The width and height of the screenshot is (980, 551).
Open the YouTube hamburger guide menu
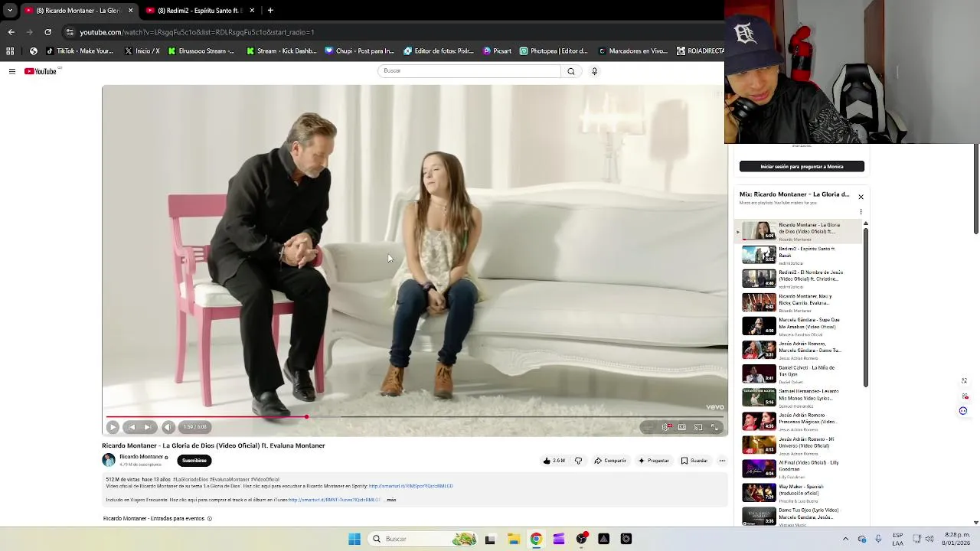pyautogui.click(x=12, y=71)
